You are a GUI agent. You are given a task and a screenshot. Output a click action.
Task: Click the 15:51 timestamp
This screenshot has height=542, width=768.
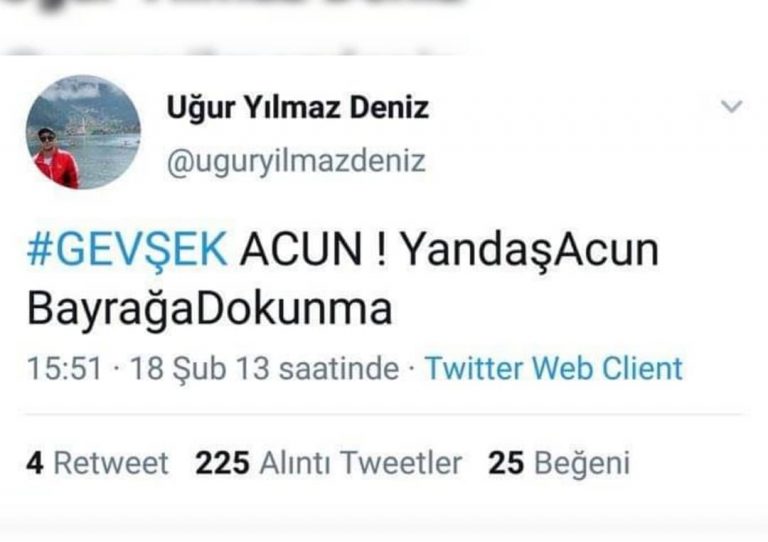65,368
